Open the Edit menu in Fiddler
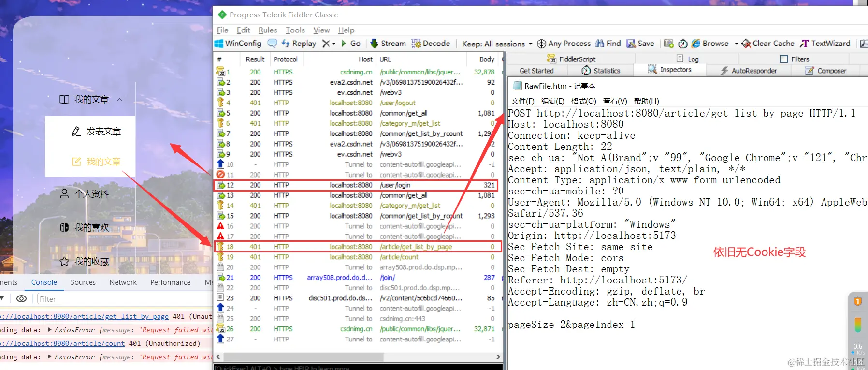 pyautogui.click(x=243, y=30)
